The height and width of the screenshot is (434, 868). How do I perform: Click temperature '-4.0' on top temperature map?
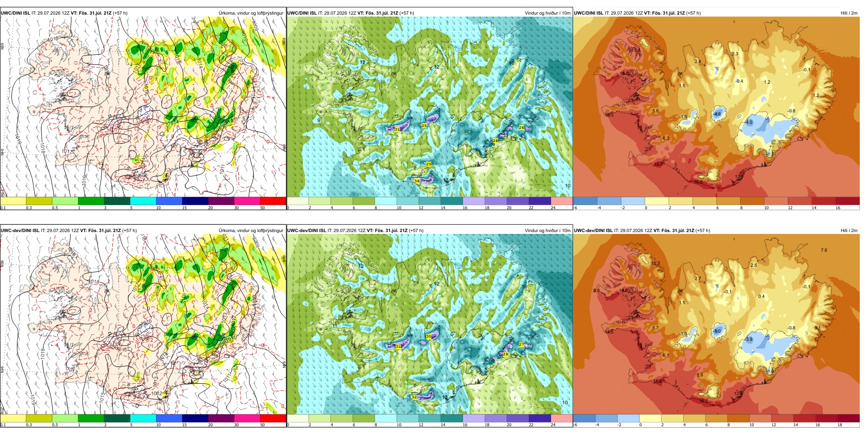[x=748, y=122]
